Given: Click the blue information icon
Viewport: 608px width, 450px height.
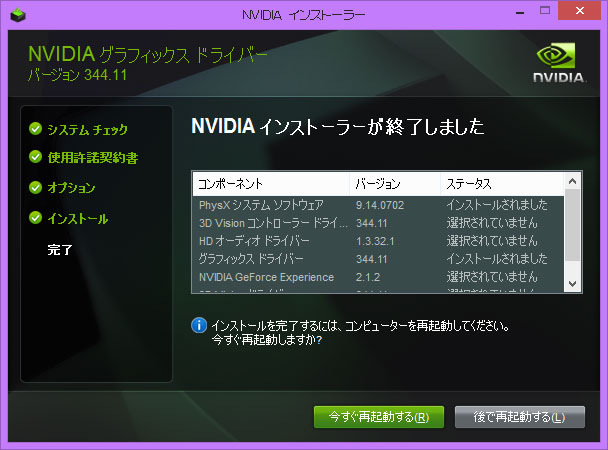Looking at the screenshot, I should 199,325.
